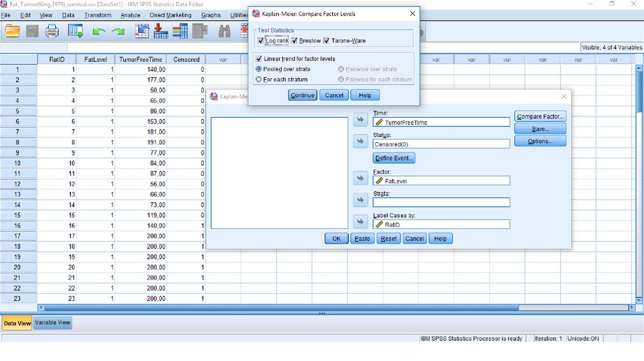Switch to the Variable View tab
Image resolution: width=644 pixels, height=361 pixels.
[x=53, y=323]
